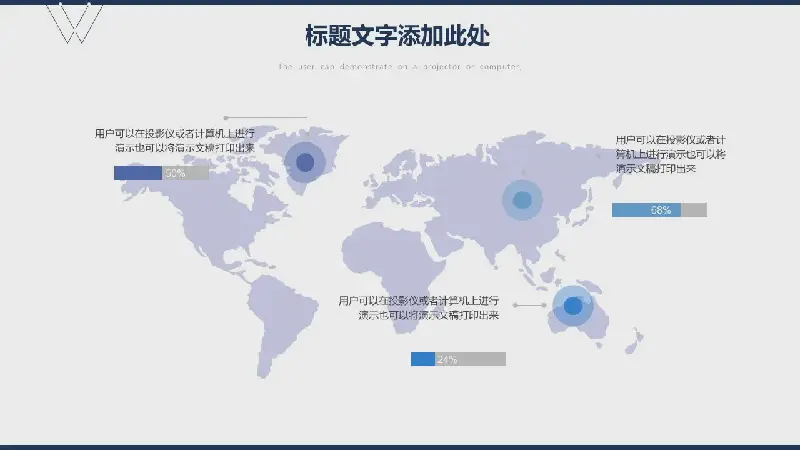The height and width of the screenshot is (450, 800).
Task: Select the text block above the 24% bar
Action: tap(418, 307)
